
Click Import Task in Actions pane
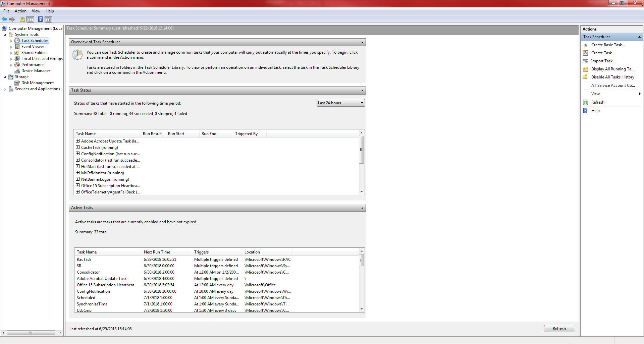[603, 61]
